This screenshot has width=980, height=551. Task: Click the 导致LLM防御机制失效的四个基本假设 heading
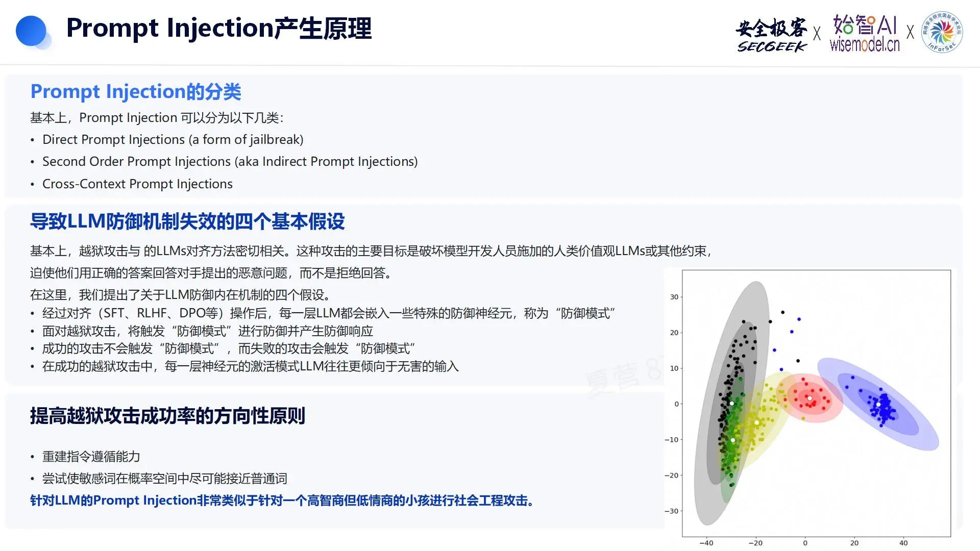[187, 221]
